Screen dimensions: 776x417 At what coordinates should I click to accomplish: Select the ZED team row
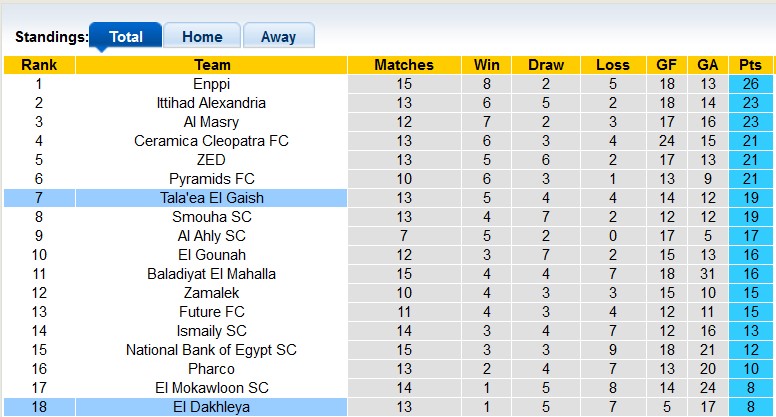coord(211,160)
